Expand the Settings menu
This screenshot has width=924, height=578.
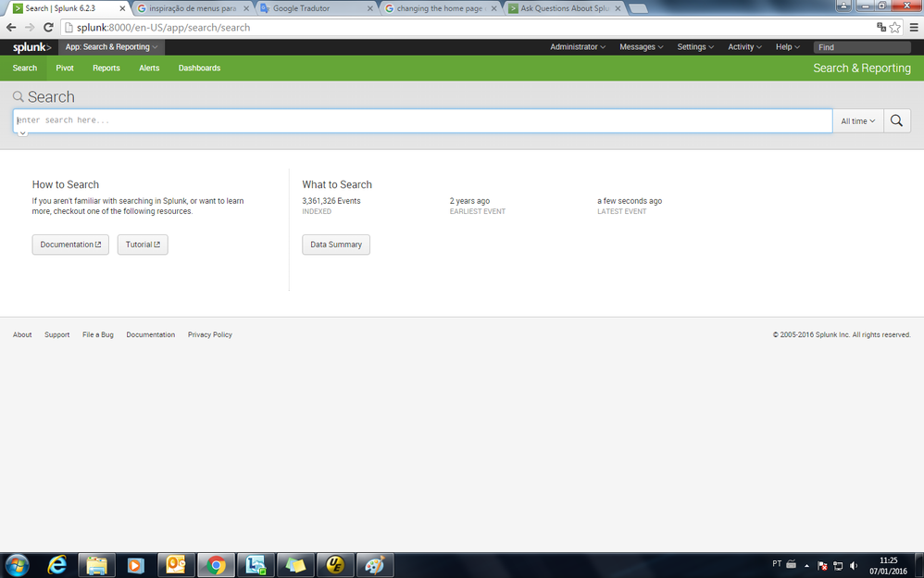tap(695, 47)
